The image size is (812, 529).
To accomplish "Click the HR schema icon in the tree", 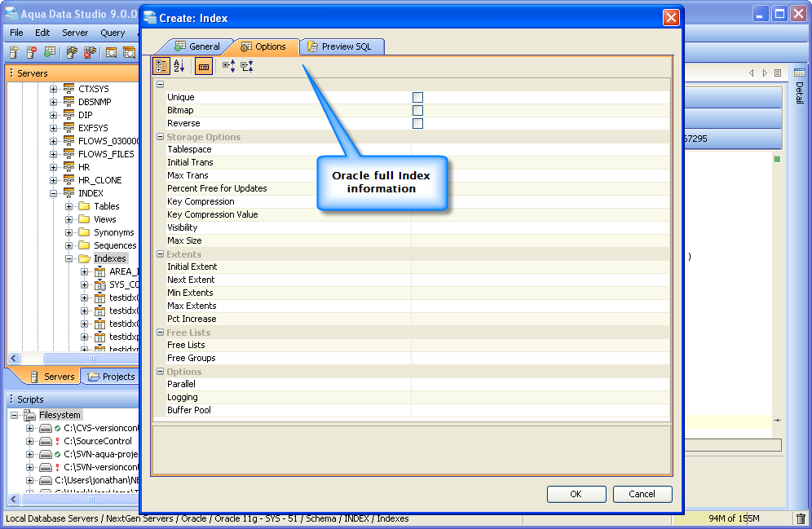I will (x=68, y=166).
